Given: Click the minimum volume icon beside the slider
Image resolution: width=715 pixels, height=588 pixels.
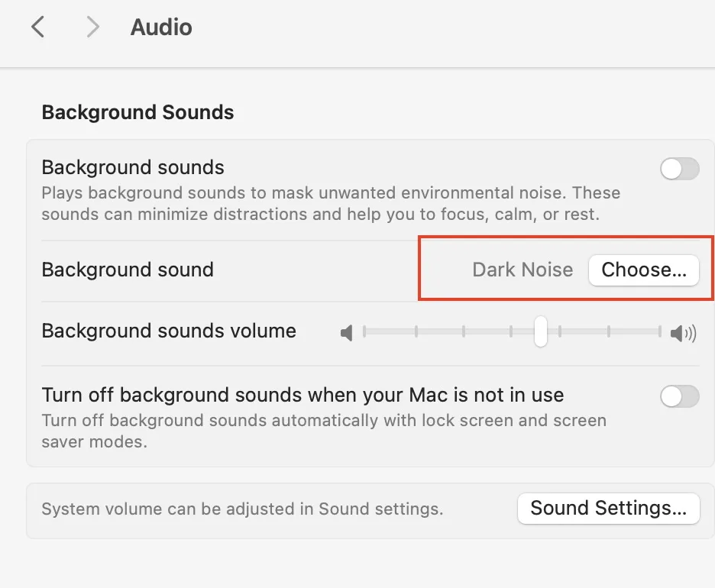Looking at the screenshot, I should [348, 331].
